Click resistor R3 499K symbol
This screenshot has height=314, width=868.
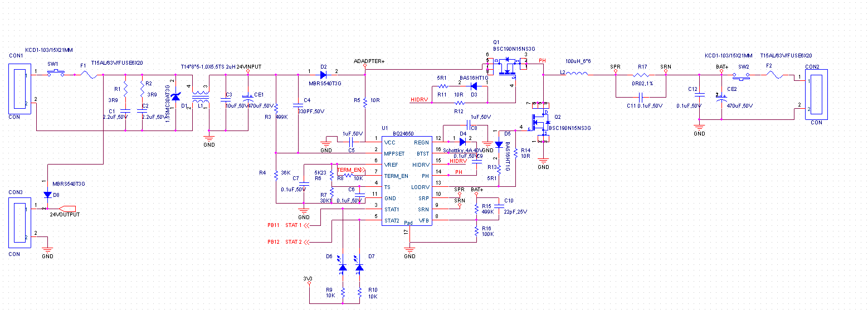pyautogui.click(x=276, y=109)
